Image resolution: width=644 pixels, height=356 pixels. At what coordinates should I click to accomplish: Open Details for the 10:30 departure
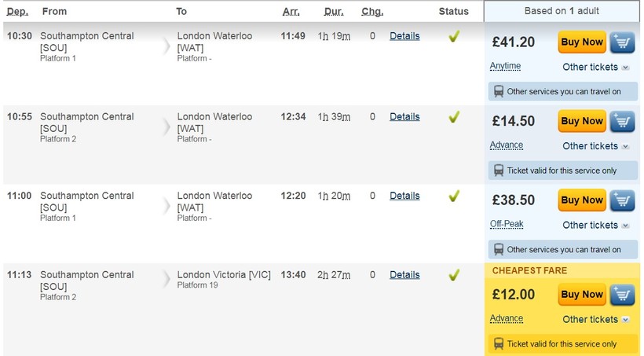pos(404,36)
